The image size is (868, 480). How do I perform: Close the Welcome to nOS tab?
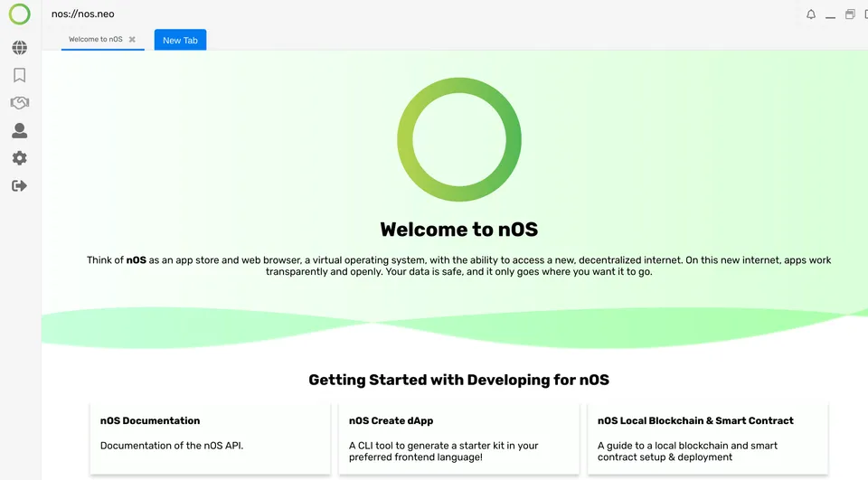(132, 39)
